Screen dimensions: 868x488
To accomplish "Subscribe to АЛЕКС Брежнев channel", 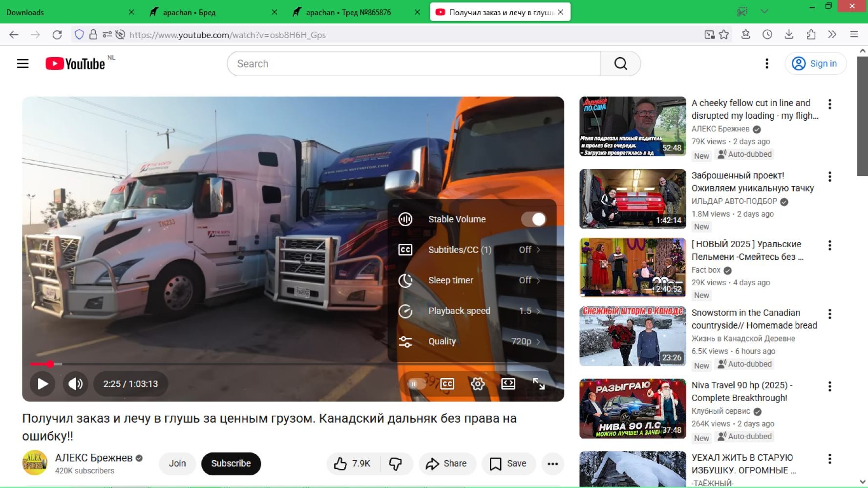I will (231, 464).
